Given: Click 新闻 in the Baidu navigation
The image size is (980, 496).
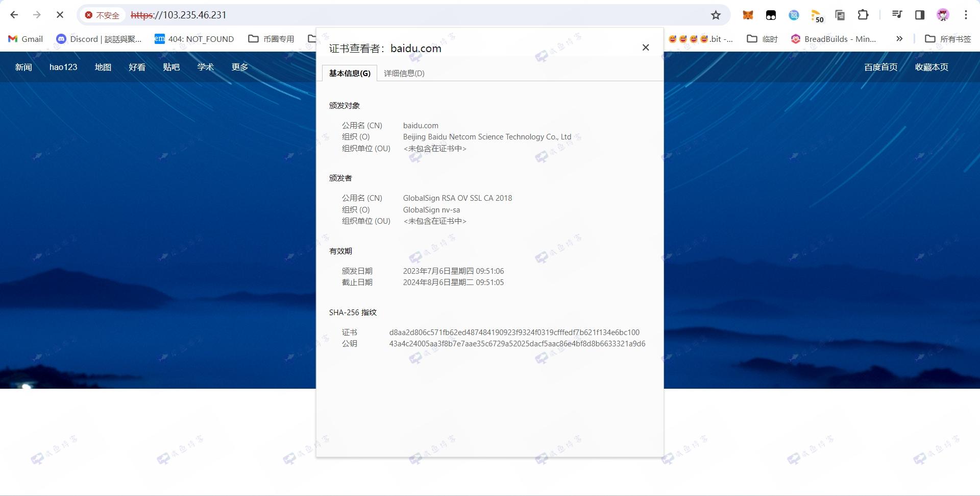Looking at the screenshot, I should pos(23,67).
